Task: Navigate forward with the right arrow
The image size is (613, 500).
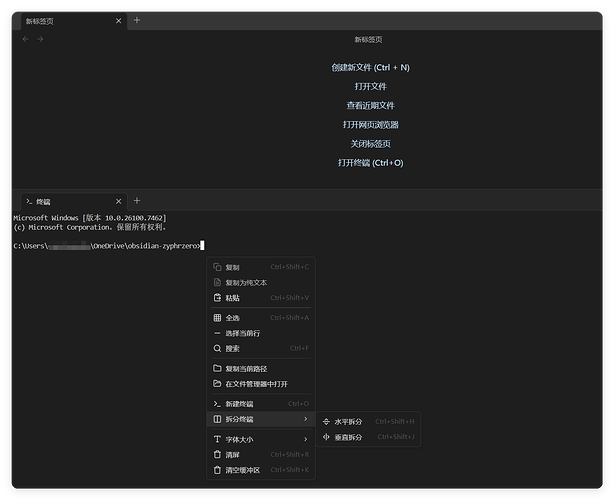Action: (40, 39)
